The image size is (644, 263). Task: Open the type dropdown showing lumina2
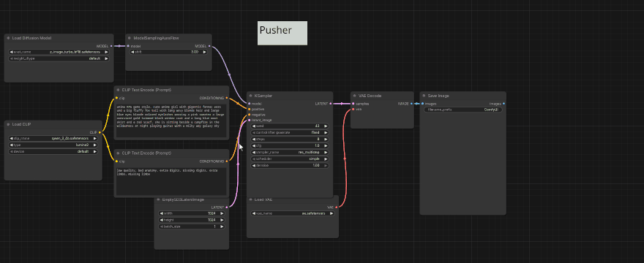click(53, 145)
